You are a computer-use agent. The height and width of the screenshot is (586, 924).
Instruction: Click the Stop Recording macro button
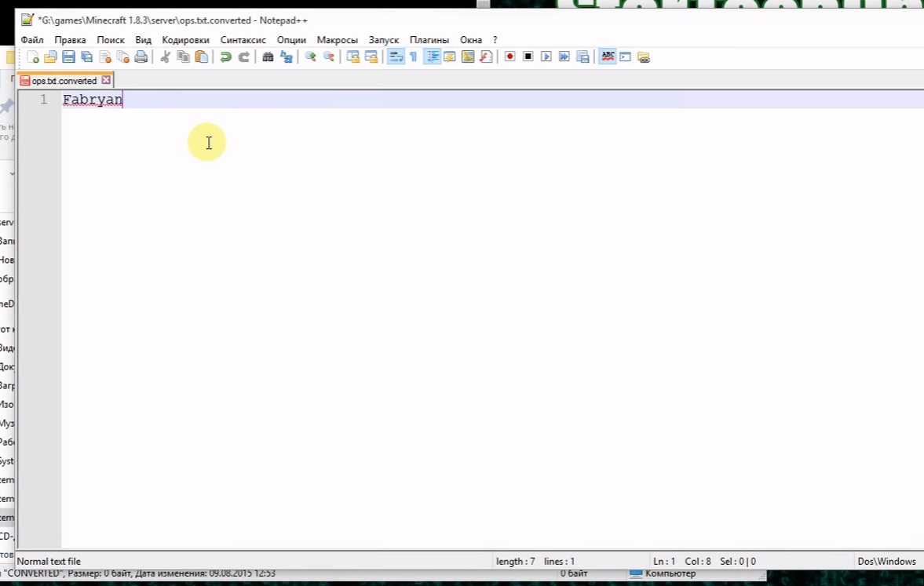(x=528, y=57)
